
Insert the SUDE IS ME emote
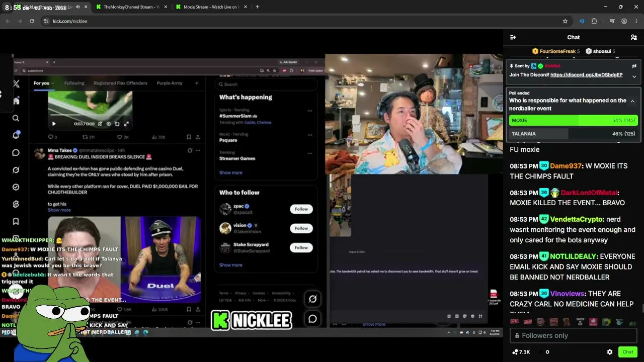tap(580, 322)
